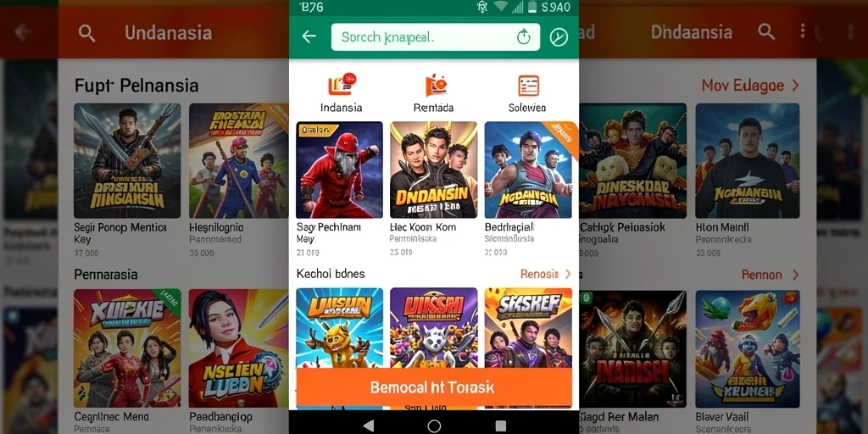Click the 'Bedrdracial' game title
Image resolution: width=868 pixels, height=434 pixels.
(509, 227)
